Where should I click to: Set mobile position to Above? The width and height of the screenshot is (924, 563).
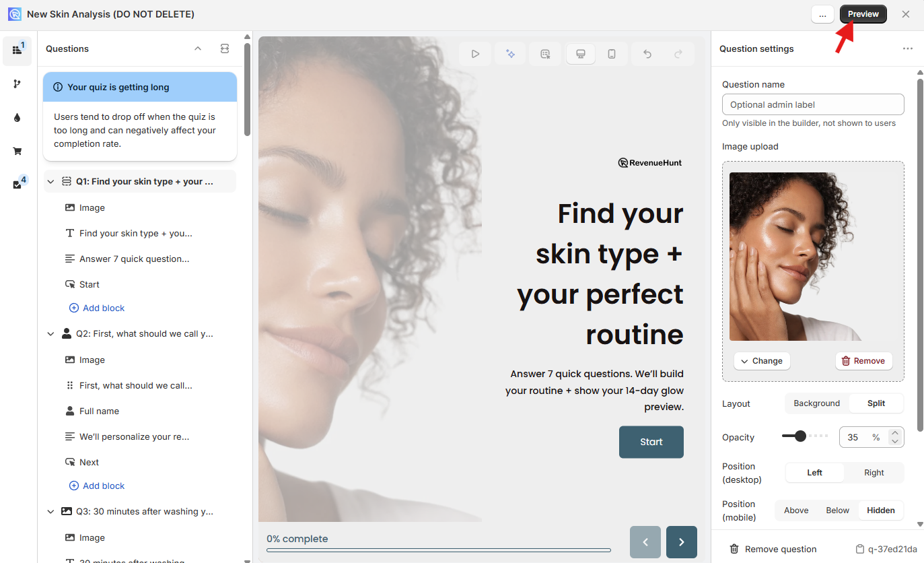pos(796,510)
